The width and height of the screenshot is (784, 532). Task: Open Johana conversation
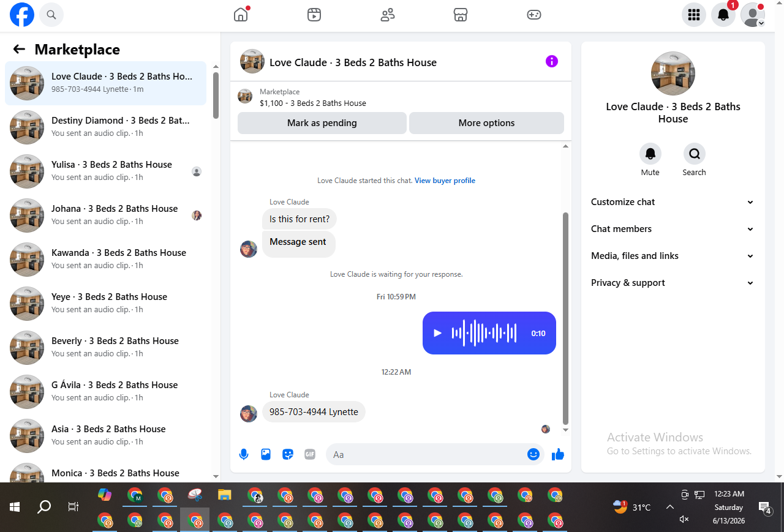coord(105,215)
